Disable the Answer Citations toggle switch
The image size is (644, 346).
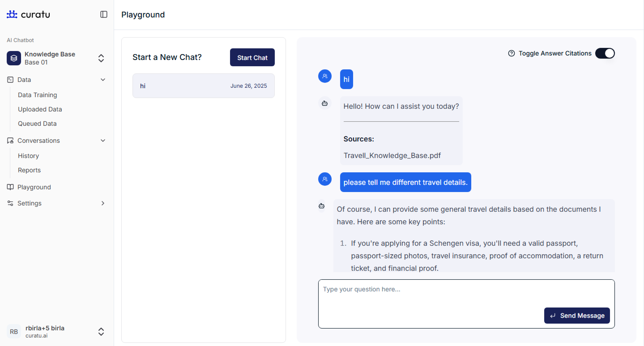605,53
